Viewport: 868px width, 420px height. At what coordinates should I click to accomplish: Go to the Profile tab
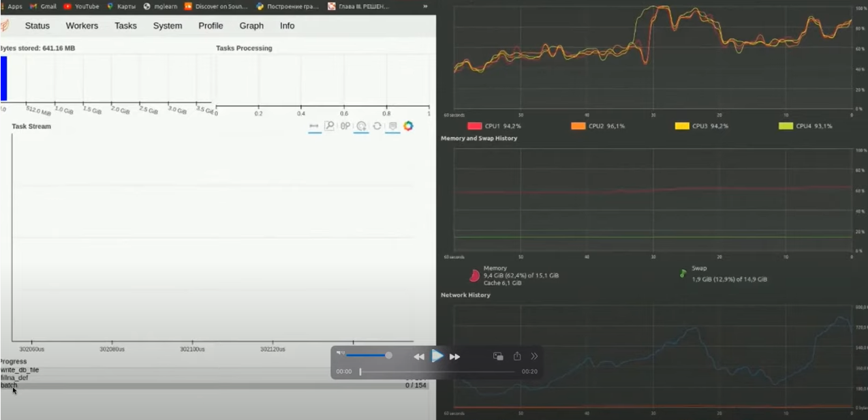[211, 26]
